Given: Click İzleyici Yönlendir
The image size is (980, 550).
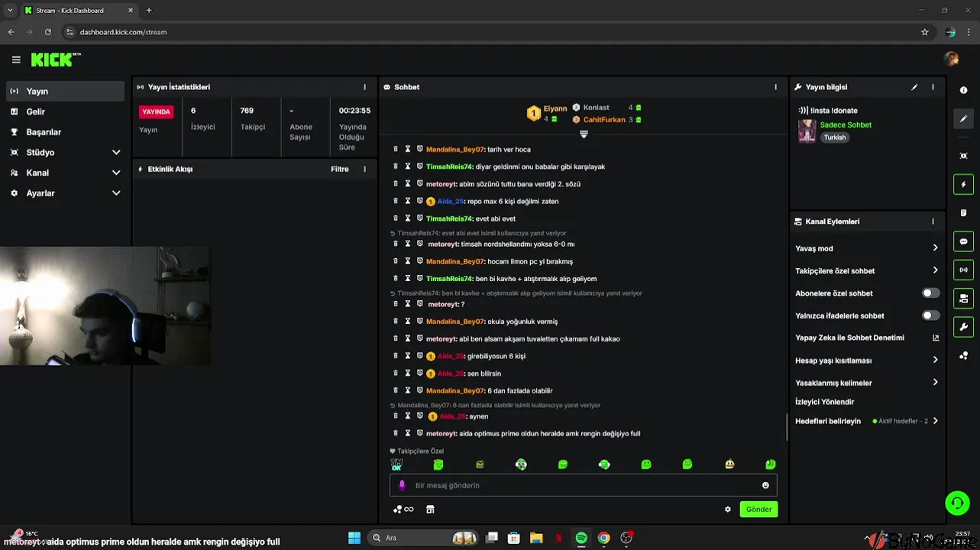Looking at the screenshot, I should tap(825, 402).
